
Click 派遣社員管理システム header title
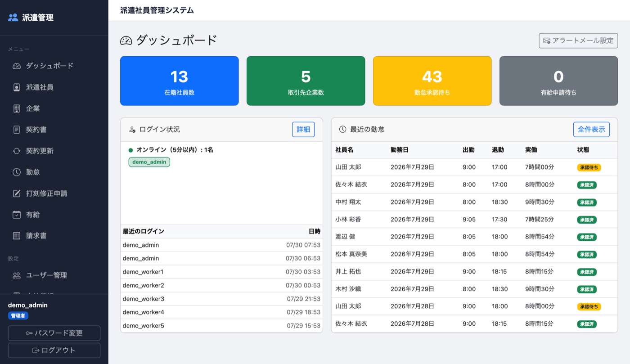tap(157, 10)
